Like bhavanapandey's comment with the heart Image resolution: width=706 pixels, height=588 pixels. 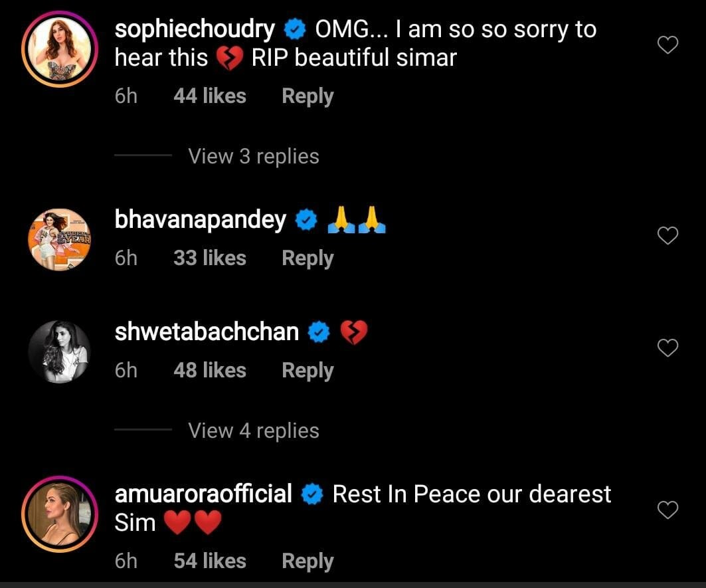click(667, 235)
